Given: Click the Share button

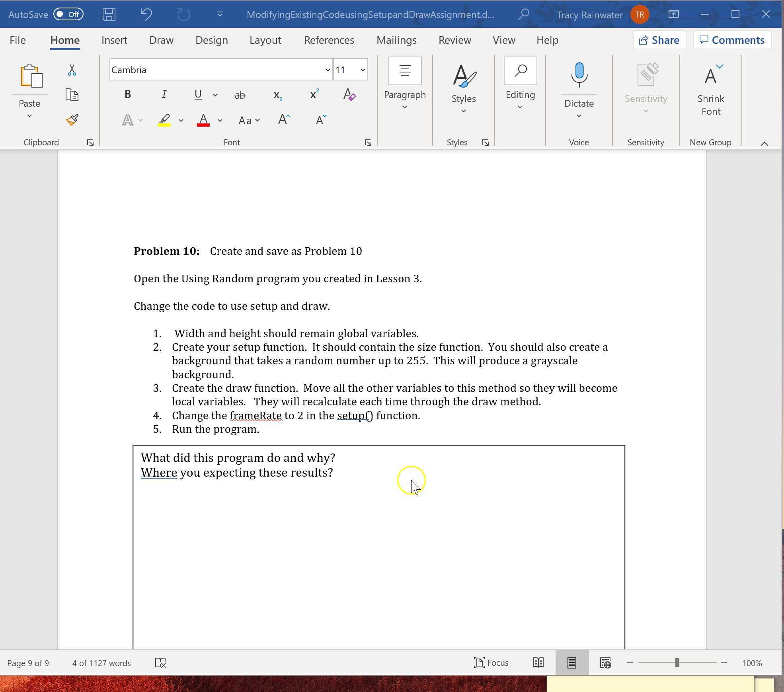Looking at the screenshot, I should point(659,40).
